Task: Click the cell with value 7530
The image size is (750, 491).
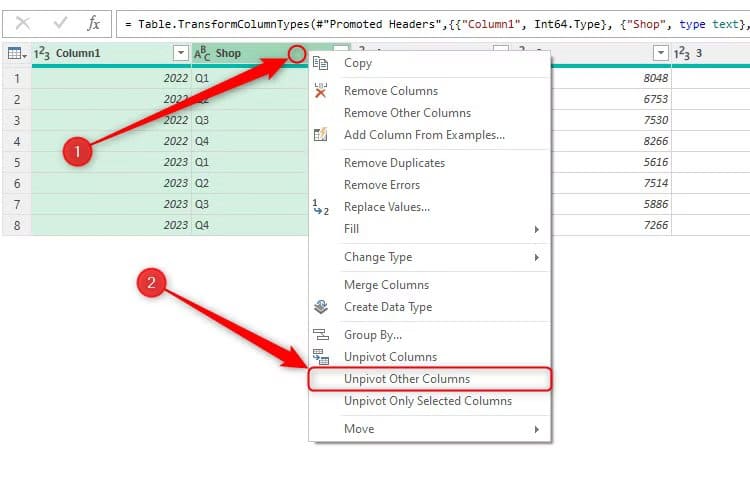Action: tap(611, 120)
